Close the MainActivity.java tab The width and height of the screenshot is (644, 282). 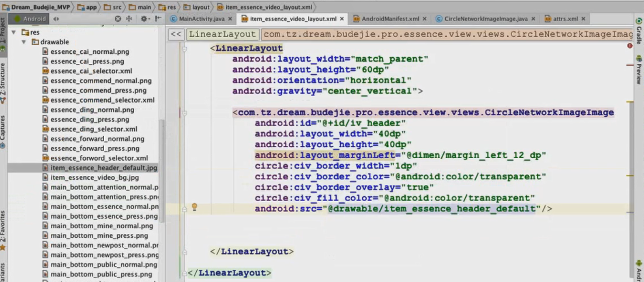coord(230,19)
